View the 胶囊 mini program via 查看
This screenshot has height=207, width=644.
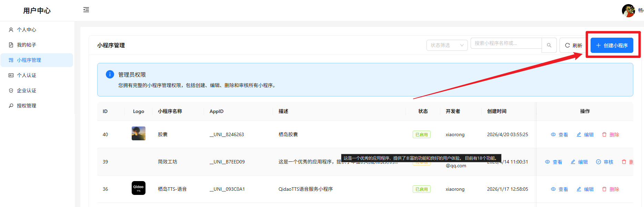(560, 134)
